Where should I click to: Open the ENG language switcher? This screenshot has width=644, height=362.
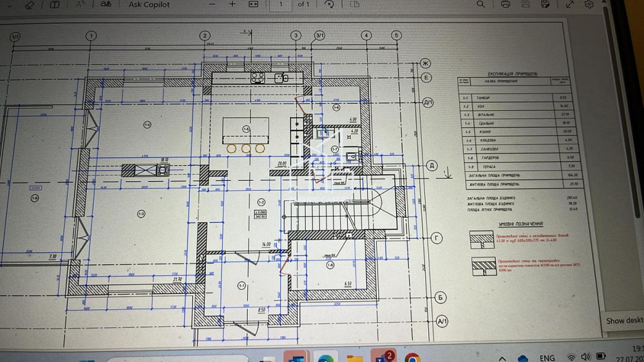547,358
